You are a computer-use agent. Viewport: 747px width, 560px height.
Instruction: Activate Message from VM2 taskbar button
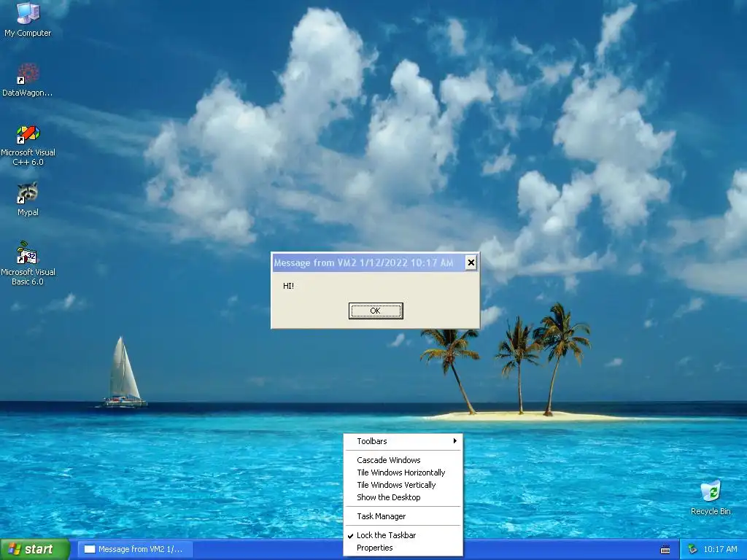135,550
